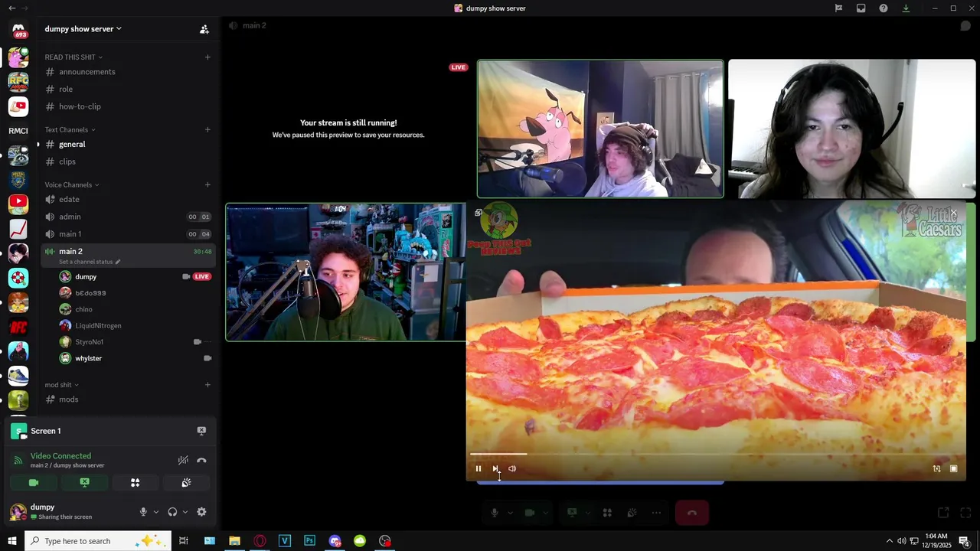Open activities icon in call controls bar
Screen dimensions: 980x551
[607, 513]
